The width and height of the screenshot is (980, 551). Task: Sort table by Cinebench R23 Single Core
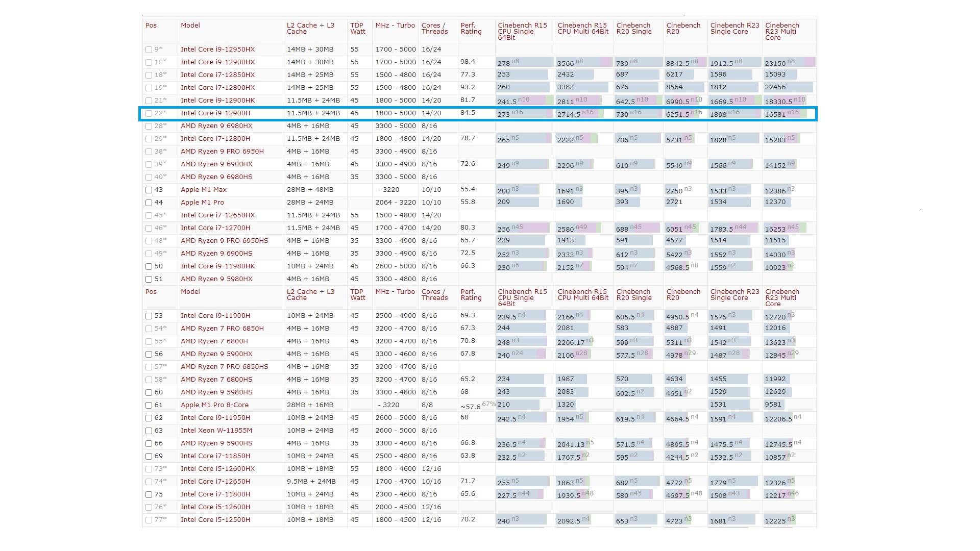click(734, 29)
